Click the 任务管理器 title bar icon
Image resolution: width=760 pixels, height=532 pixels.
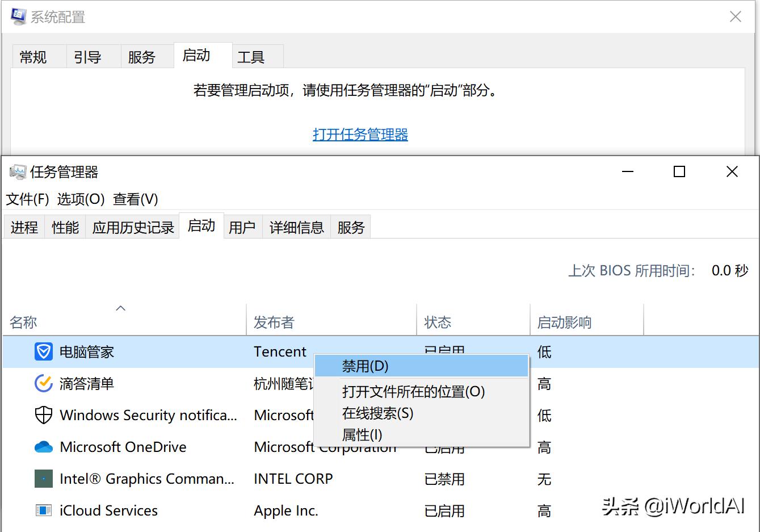[18, 172]
